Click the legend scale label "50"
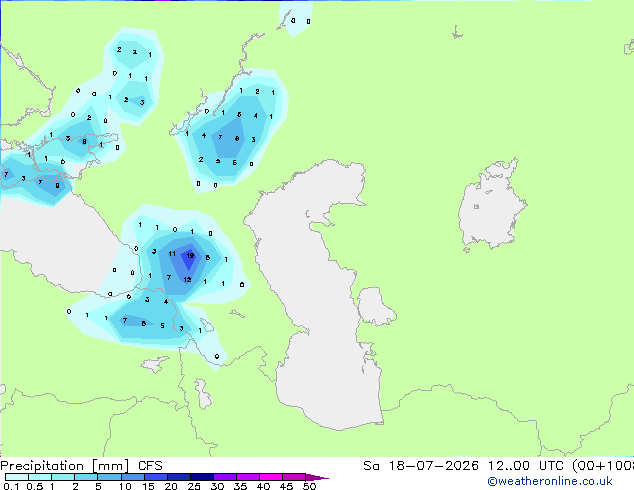The height and width of the screenshot is (490, 634). click(x=309, y=486)
